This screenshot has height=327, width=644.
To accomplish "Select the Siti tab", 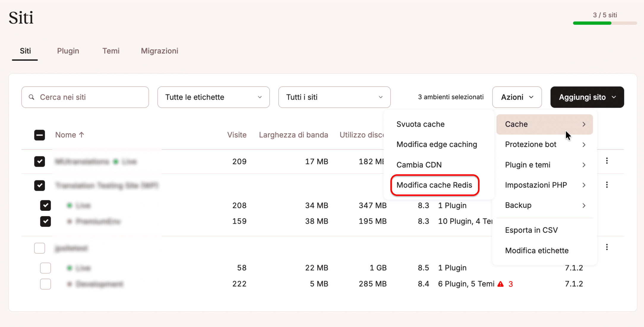I will coord(25,51).
